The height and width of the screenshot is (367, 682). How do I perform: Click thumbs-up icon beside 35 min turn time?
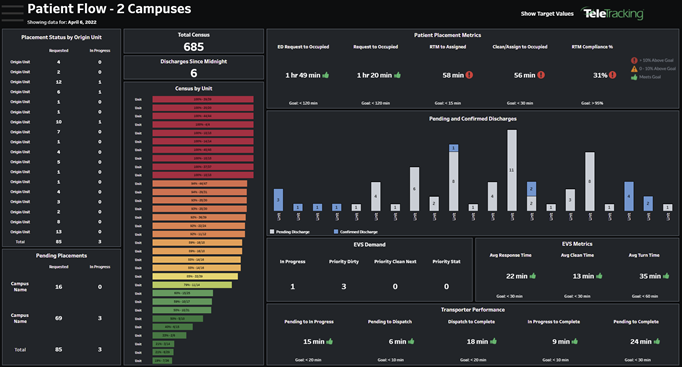[x=666, y=276]
